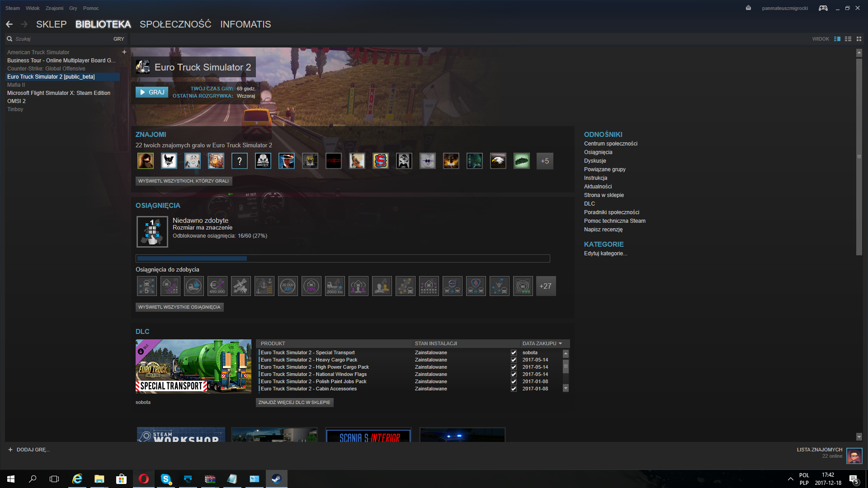Select OMSI 2 in the game list

point(16,101)
